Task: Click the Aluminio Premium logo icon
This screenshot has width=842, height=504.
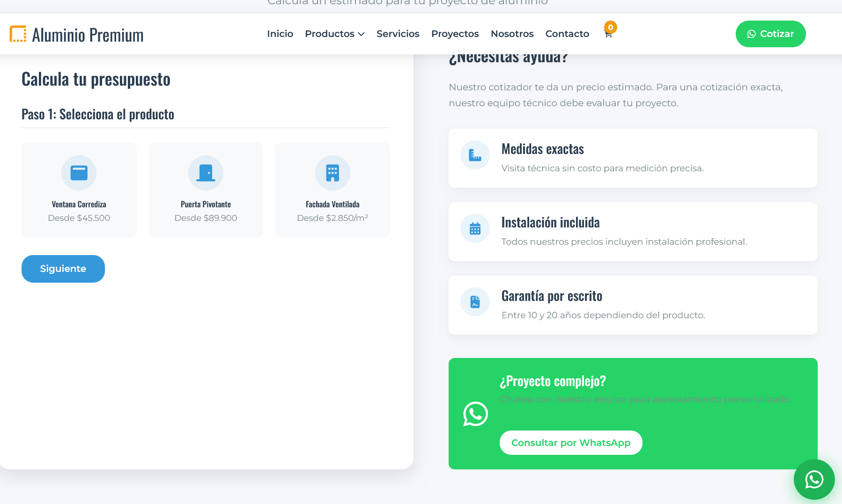Action: tap(18, 34)
